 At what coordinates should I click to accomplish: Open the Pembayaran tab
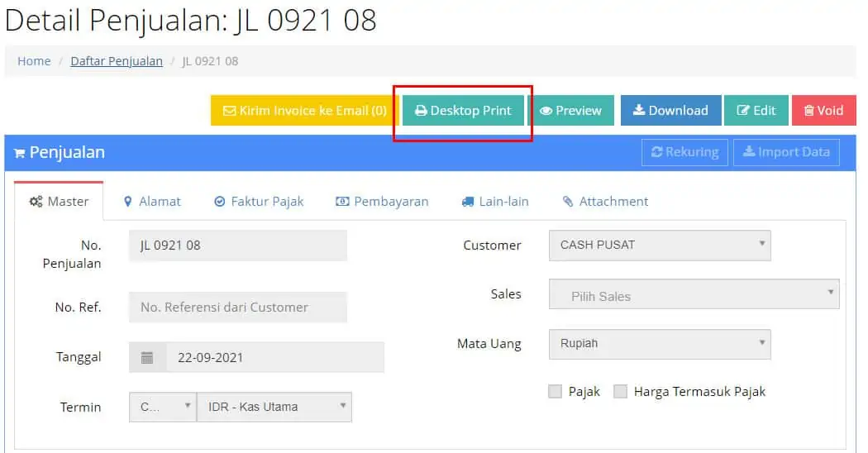point(382,201)
